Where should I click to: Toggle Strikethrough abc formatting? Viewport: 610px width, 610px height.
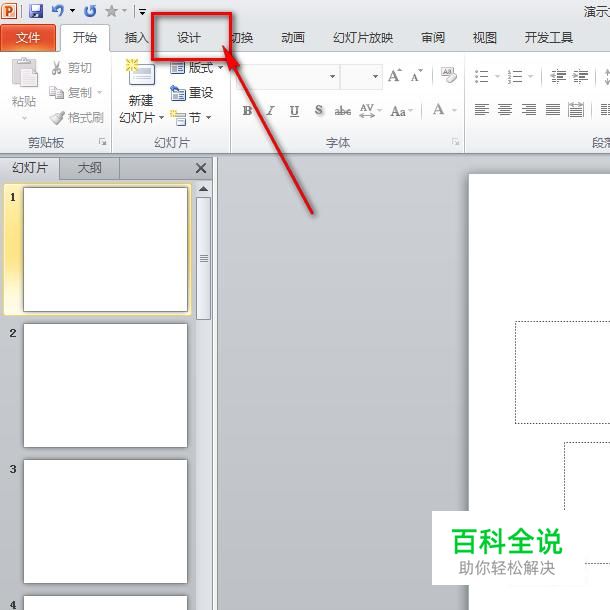(342, 111)
